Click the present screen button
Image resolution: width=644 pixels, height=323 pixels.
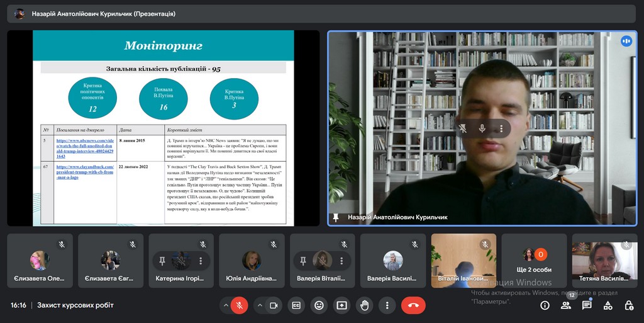point(341,305)
